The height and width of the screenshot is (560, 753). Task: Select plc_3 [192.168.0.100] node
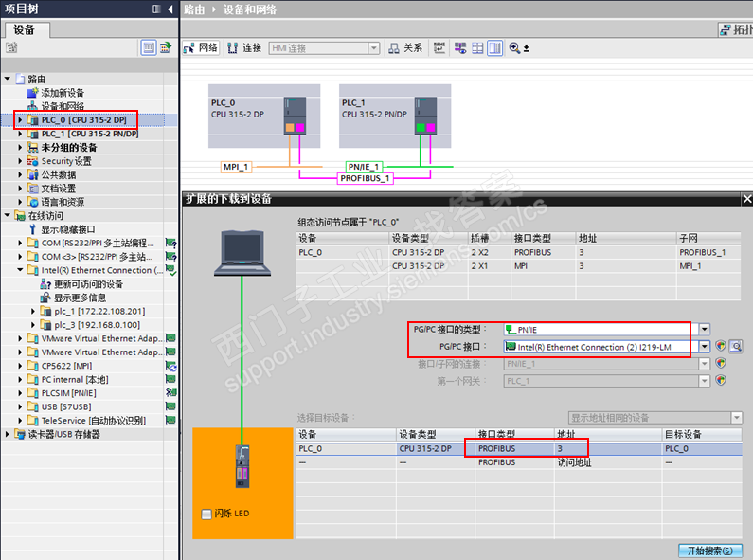pos(97,325)
